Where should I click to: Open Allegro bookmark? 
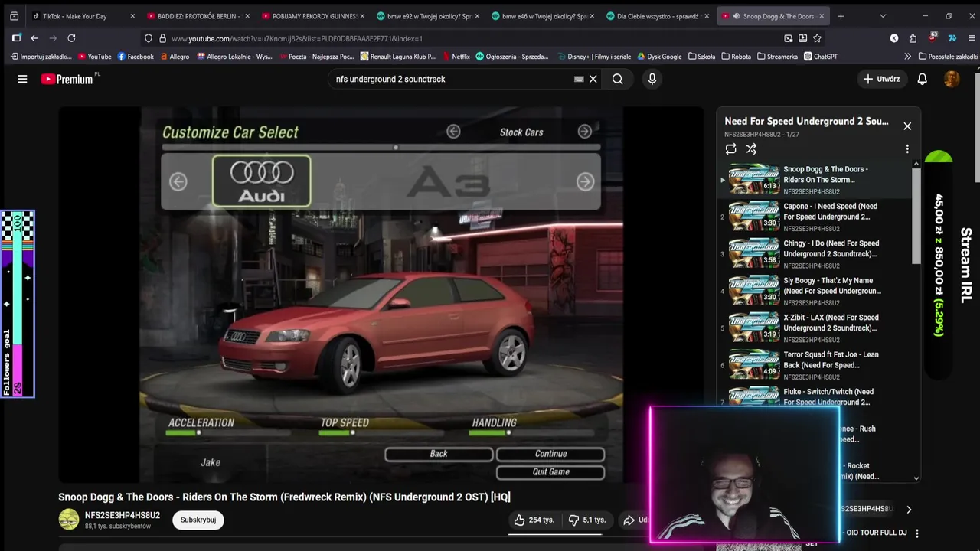[x=175, y=57]
